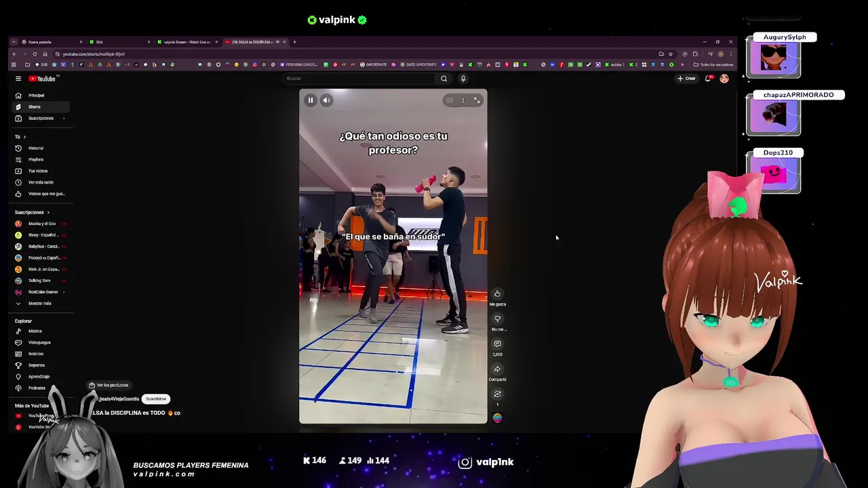Subscribe with the Suscribirse button
This screenshot has height=488, width=868.
[155, 399]
